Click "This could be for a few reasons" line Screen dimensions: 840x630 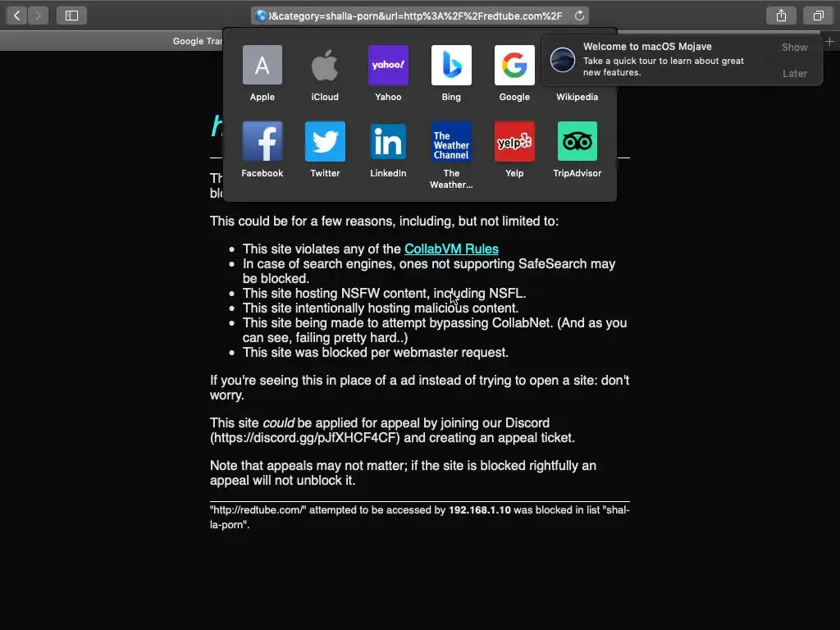click(x=384, y=221)
